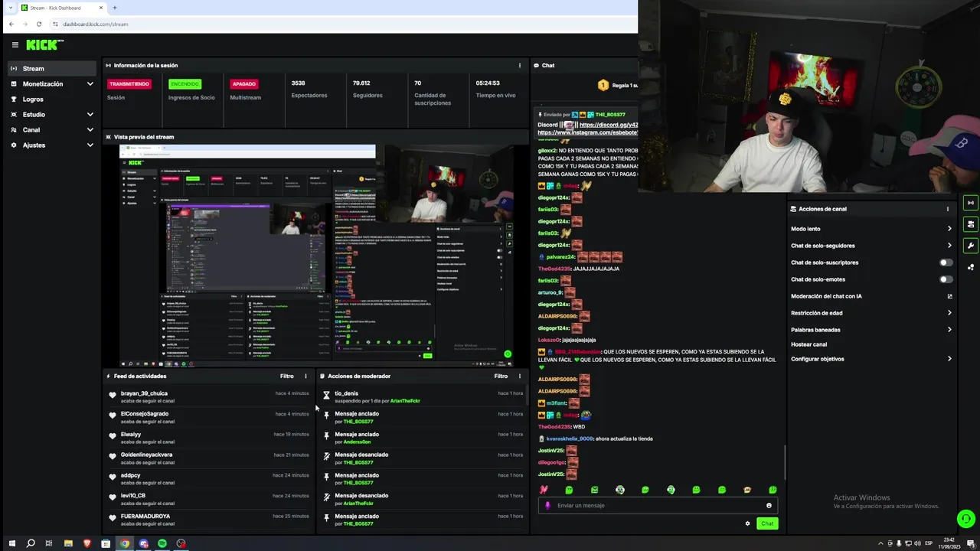Open the Configurar objetivos submenu arrow
Image resolution: width=980 pixels, height=551 pixels.
tap(949, 359)
